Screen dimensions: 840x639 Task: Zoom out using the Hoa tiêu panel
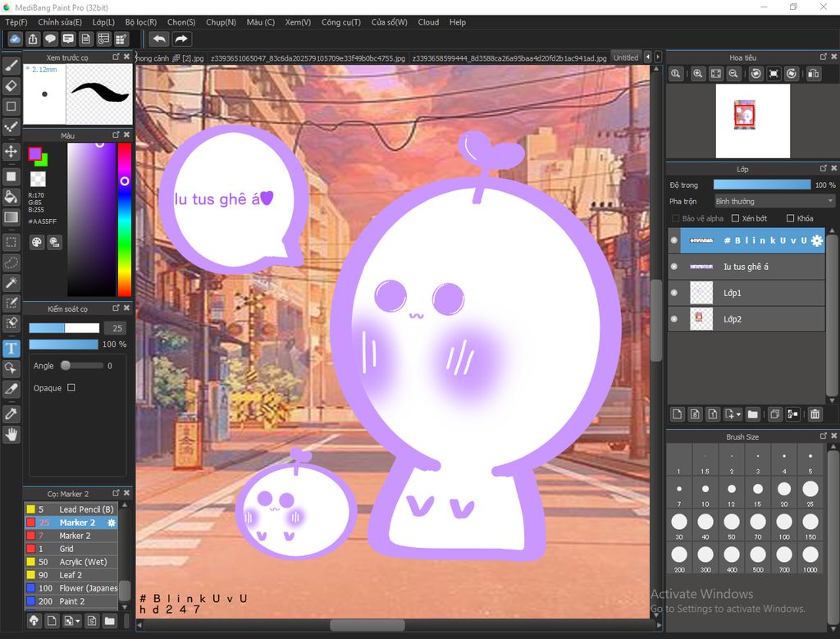coord(733,74)
